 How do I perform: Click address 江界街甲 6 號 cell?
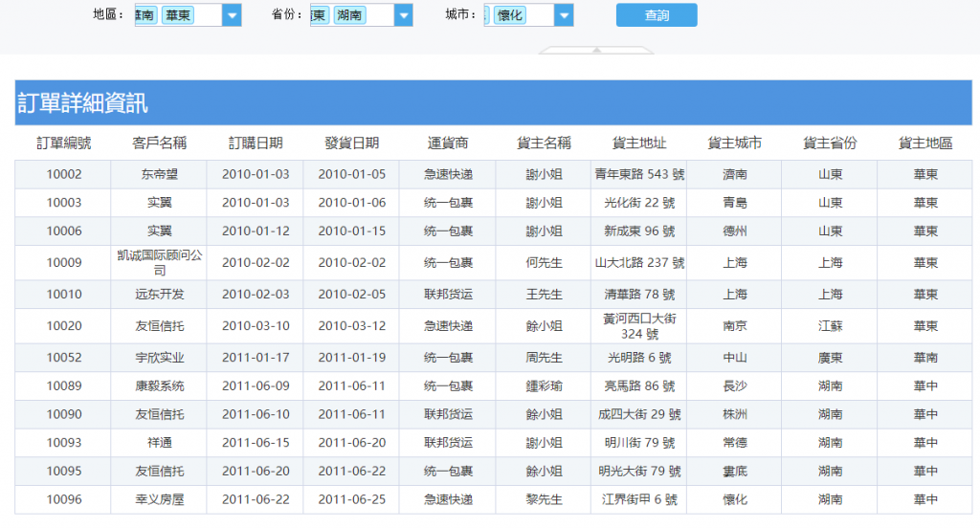click(x=638, y=500)
